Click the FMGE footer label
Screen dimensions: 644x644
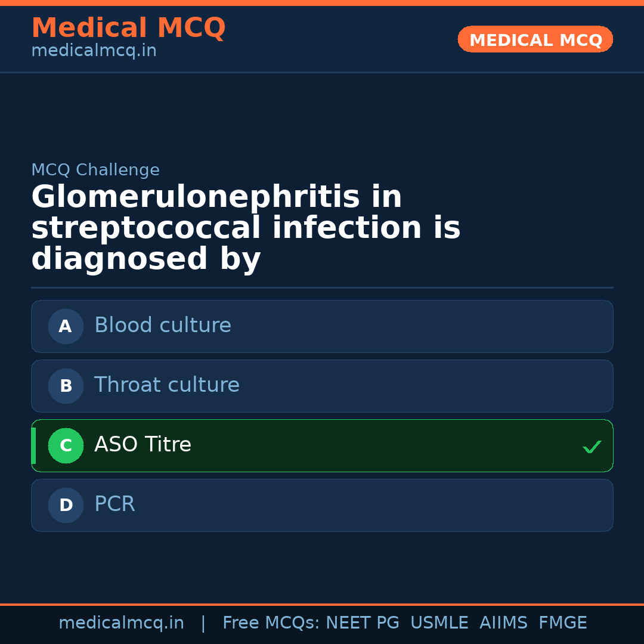562,623
